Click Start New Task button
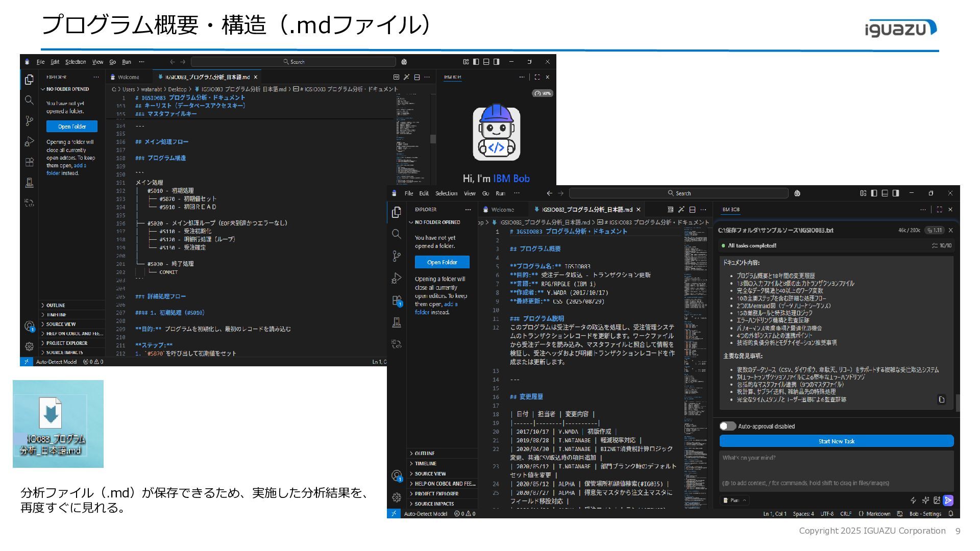 coord(836,441)
